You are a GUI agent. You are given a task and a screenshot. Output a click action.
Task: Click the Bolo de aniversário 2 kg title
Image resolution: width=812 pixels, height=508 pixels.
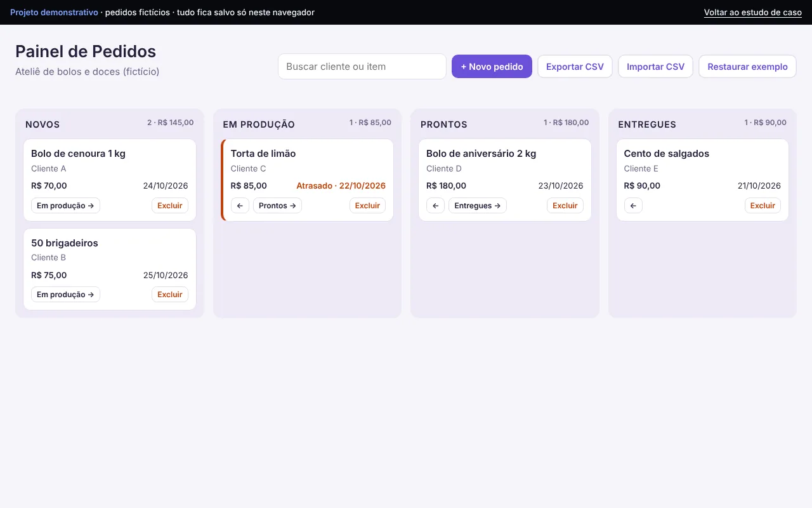481,154
